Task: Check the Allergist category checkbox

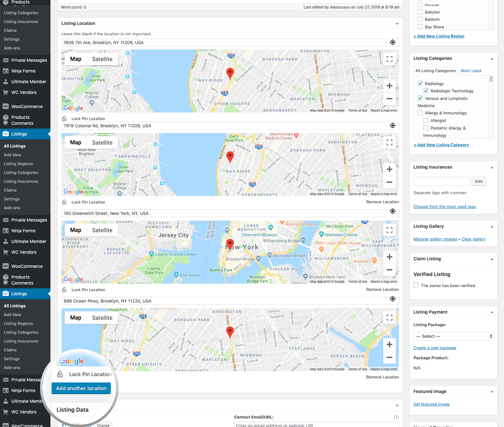Action: point(426,120)
